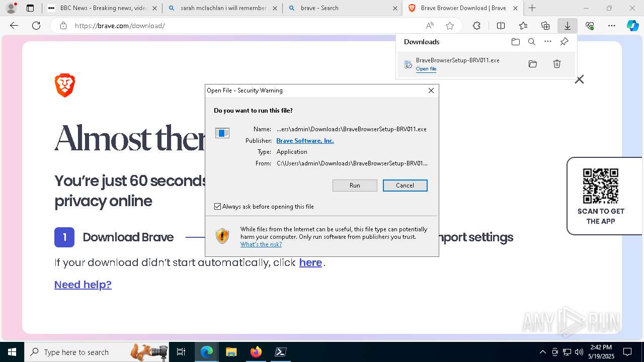
Task: Go back using the back arrow
Action: pos(14,26)
